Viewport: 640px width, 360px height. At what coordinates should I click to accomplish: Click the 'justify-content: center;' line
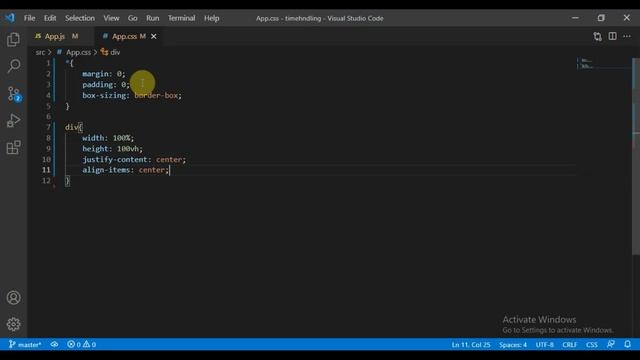(x=134, y=160)
